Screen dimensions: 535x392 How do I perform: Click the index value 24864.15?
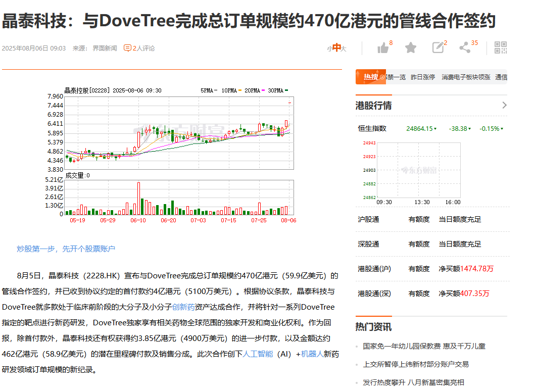click(x=420, y=129)
